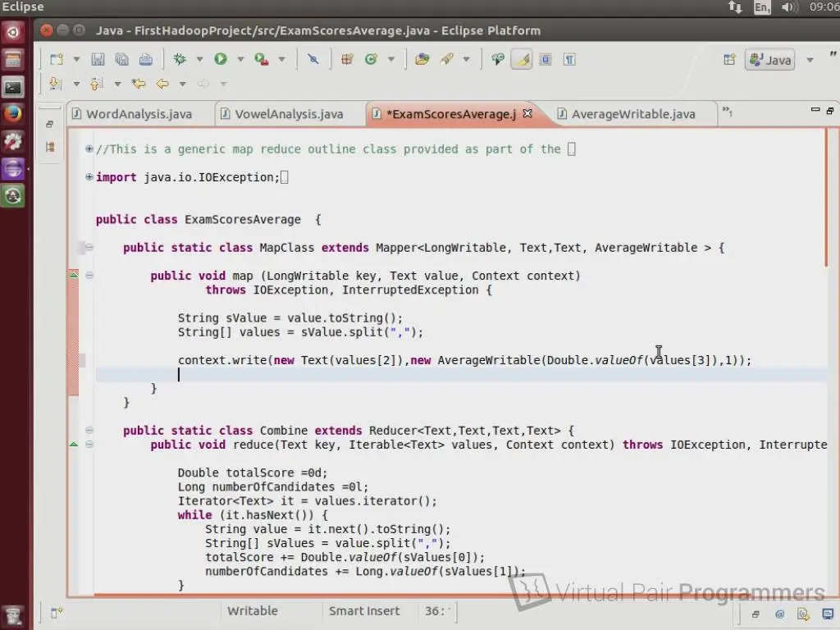
Task: Collapse the MapClass class block
Action: 89,248
